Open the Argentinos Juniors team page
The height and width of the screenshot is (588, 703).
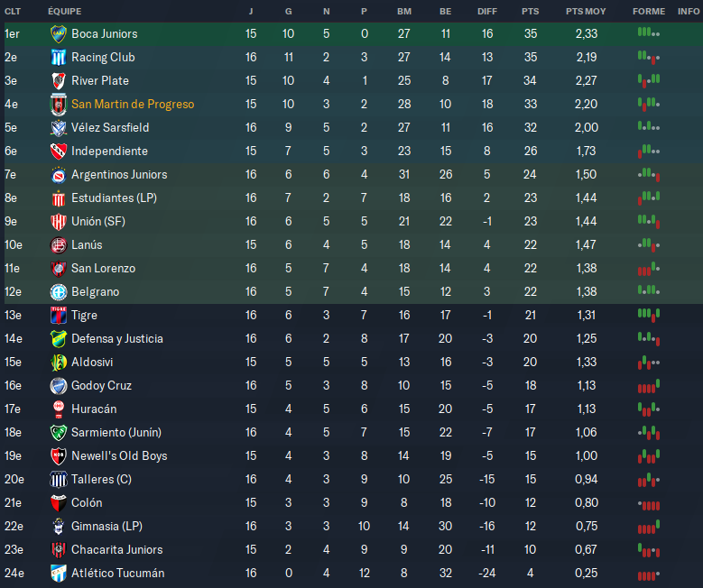pos(118,174)
